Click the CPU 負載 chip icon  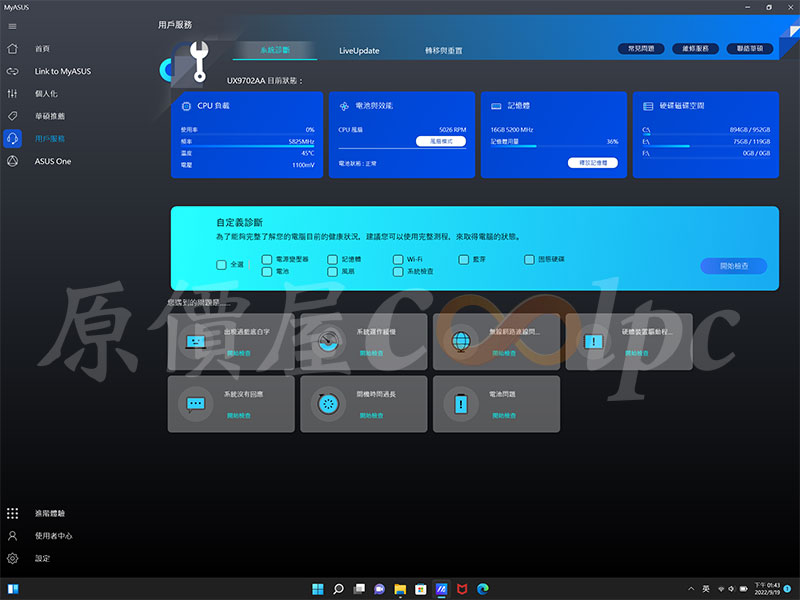[186, 106]
